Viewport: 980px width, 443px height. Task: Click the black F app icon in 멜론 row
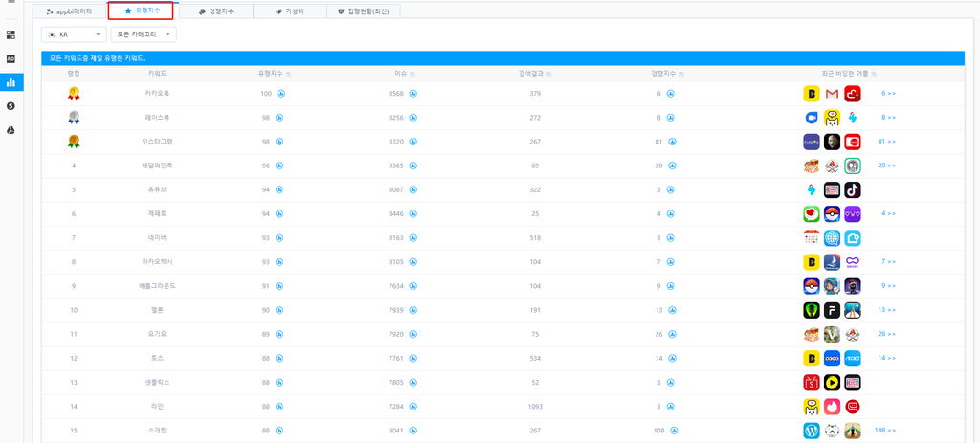832,310
